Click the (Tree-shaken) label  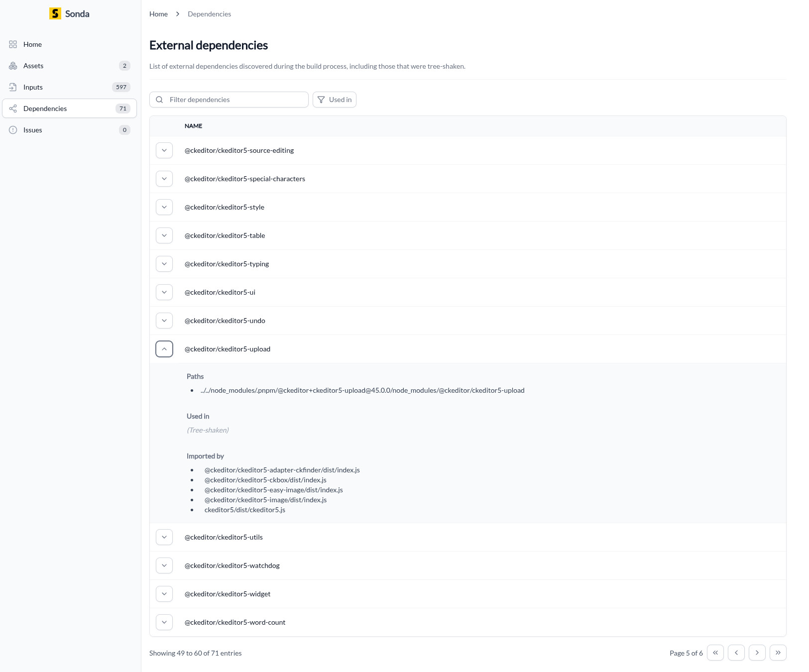coord(208,430)
